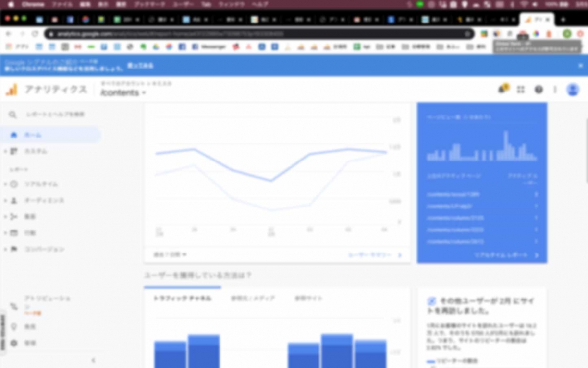
Task: Collapse the left sidebar with chevron
Action: (x=93, y=360)
